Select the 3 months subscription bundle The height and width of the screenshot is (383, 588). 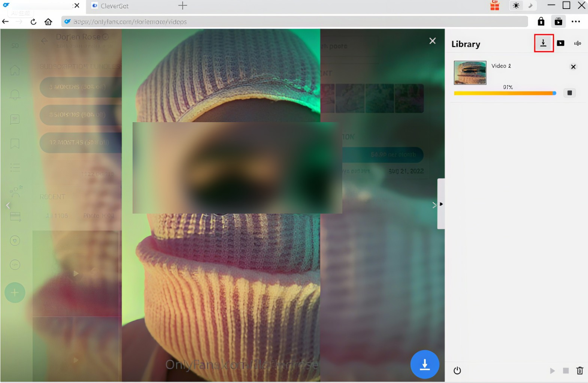81,87
